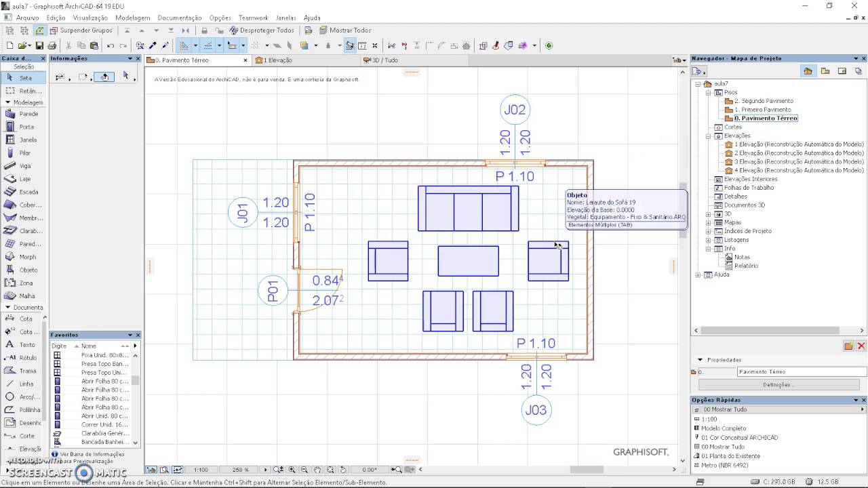
Task: Select the Malha mesh tool
Action: (24, 296)
